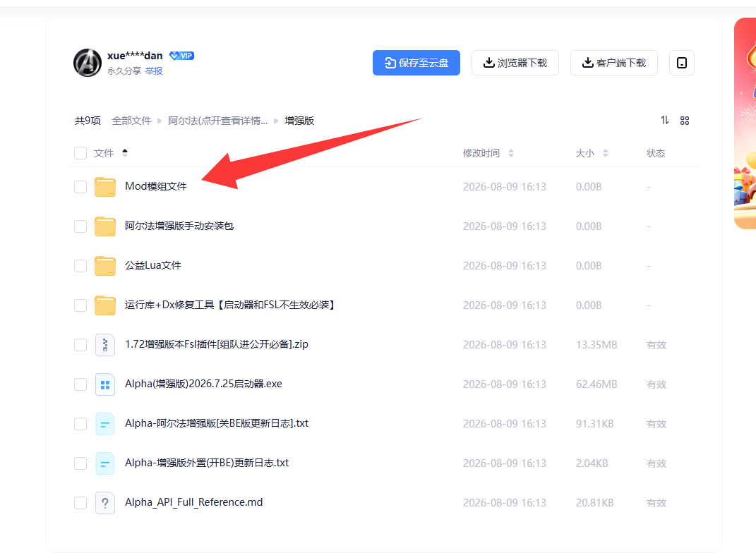The width and height of the screenshot is (756, 553).
Task: Check the box for Mod模组文件
Action: pyautogui.click(x=80, y=187)
